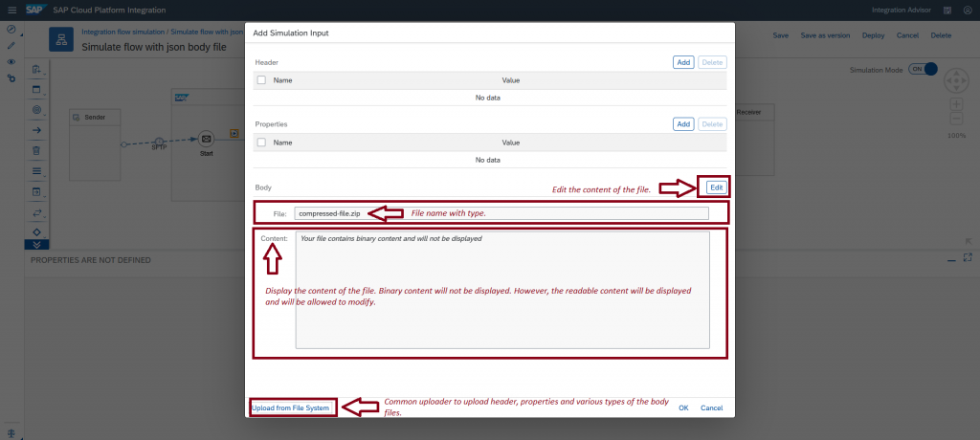
Task: Check the Header table select-all checkbox
Action: (x=261, y=80)
